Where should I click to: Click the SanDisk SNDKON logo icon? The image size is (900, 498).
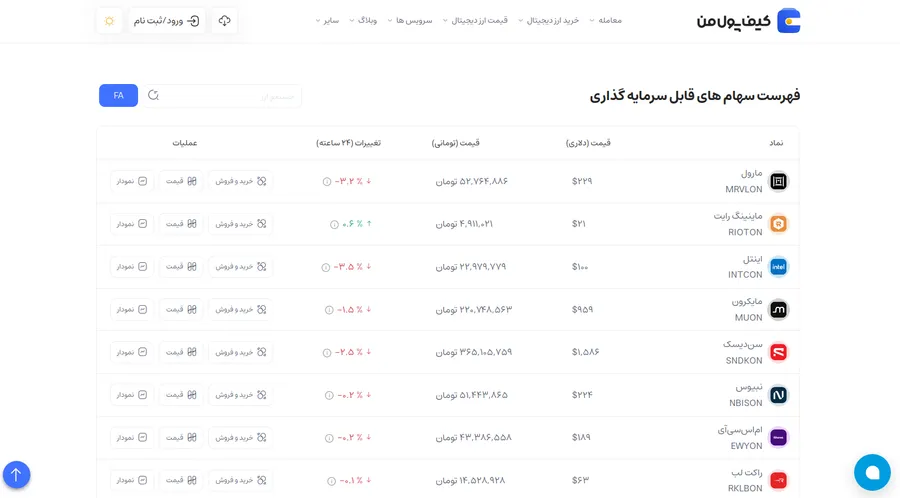tap(778, 352)
